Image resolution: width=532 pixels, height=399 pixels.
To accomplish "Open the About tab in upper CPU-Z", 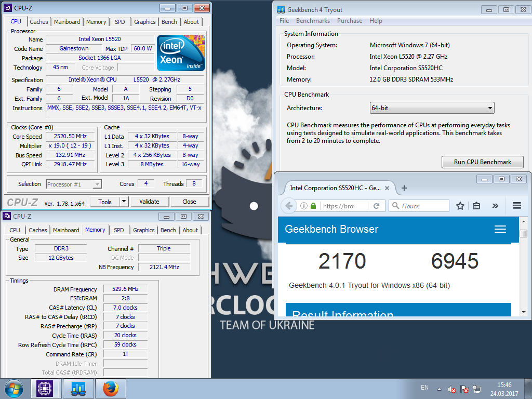I will coord(191,22).
